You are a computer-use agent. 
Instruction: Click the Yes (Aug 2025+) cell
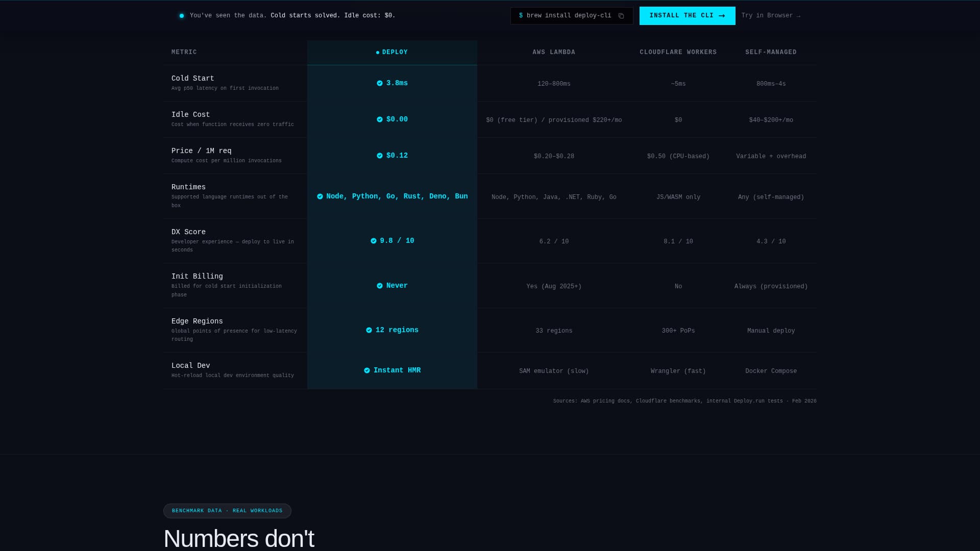[554, 287]
